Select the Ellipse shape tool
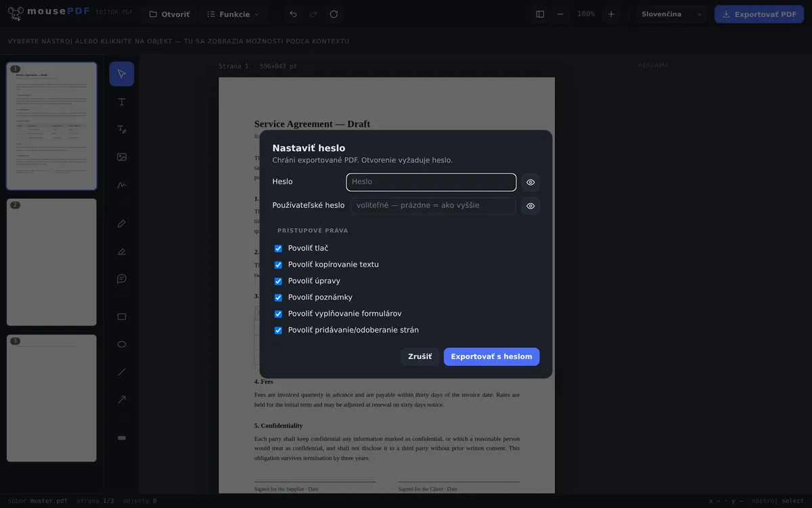812x508 pixels. tap(122, 344)
